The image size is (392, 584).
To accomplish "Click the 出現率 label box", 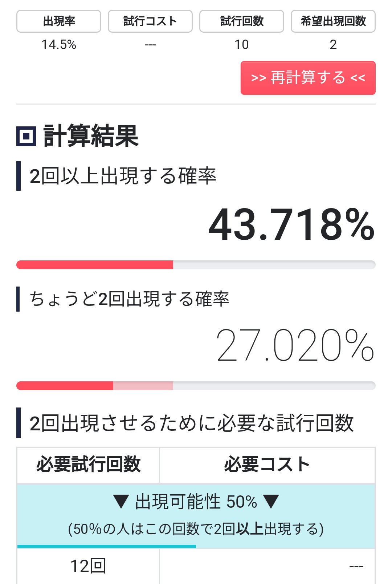I will pyautogui.click(x=59, y=21).
